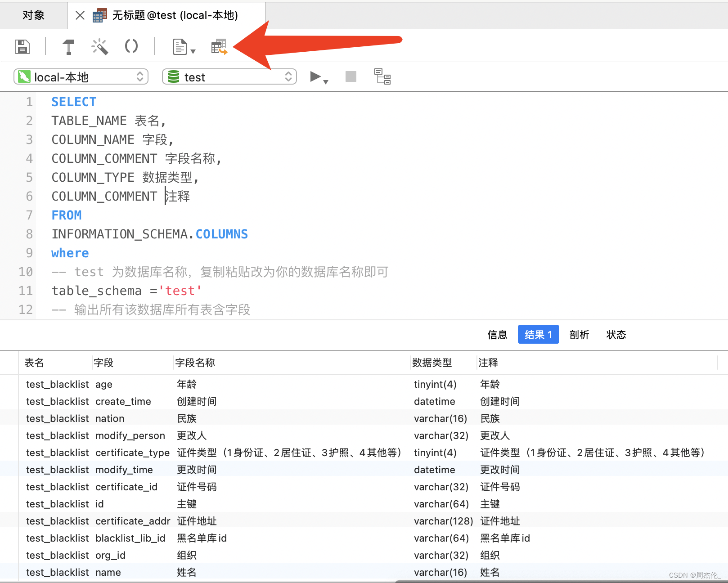728x583 pixels.
Task: Click the tinyint(4) cell in age row
Action: (x=435, y=384)
